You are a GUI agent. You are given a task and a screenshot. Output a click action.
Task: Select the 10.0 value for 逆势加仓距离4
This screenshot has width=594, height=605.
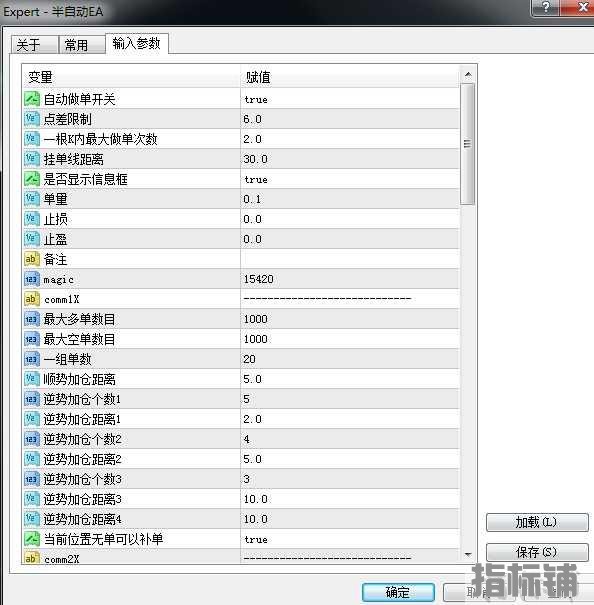click(256, 519)
